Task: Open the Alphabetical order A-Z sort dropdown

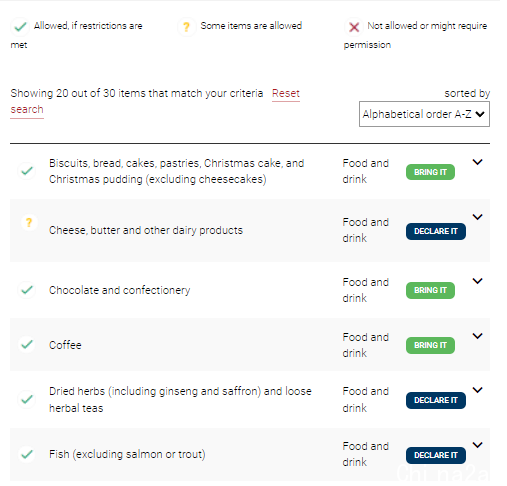Action: coord(424,114)
